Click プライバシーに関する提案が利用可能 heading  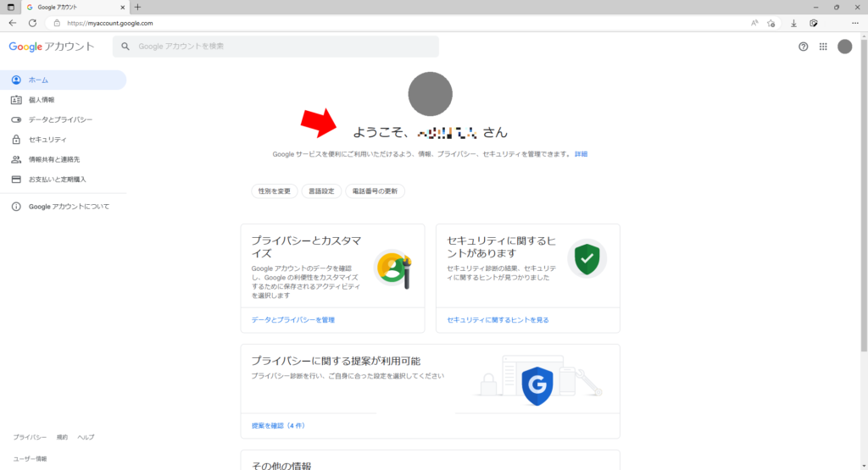[336, 361]
